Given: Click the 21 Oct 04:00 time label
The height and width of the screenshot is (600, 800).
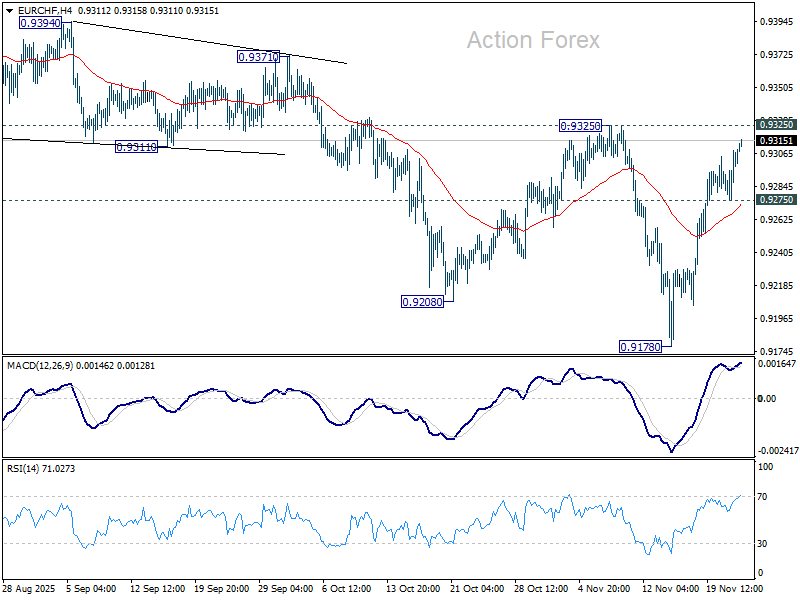Looking at the screenshot, I should pyautogui.click(x=477, y=588).
